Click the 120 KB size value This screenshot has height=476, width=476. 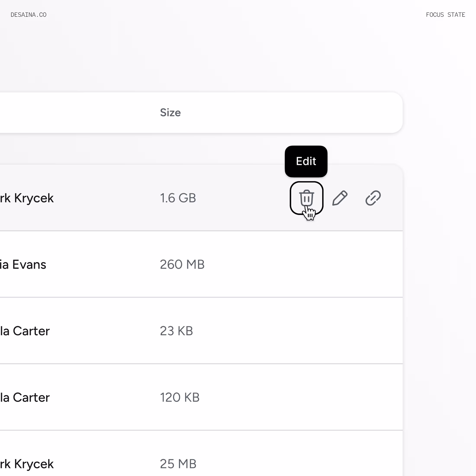[180, 397]
